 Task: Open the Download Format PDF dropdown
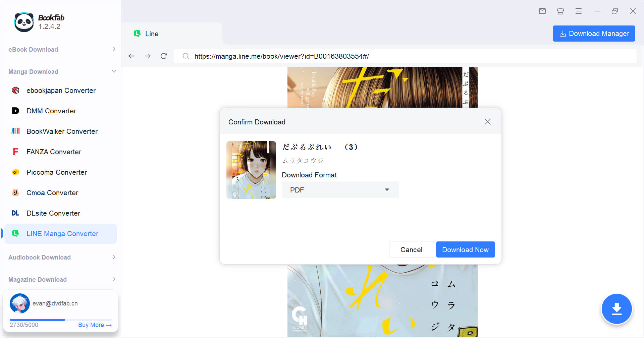340,190
